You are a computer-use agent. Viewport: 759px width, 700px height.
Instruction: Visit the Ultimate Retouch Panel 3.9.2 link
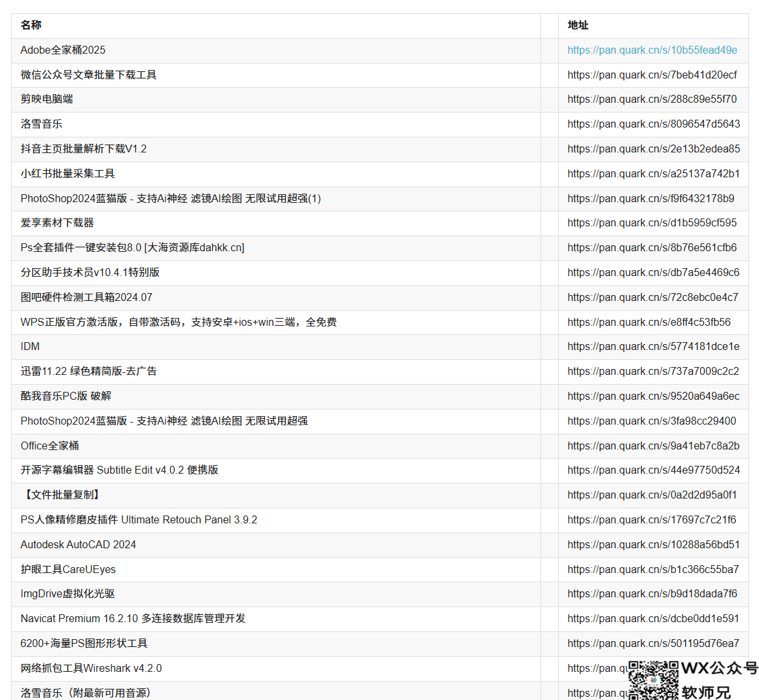coord(652,520)
